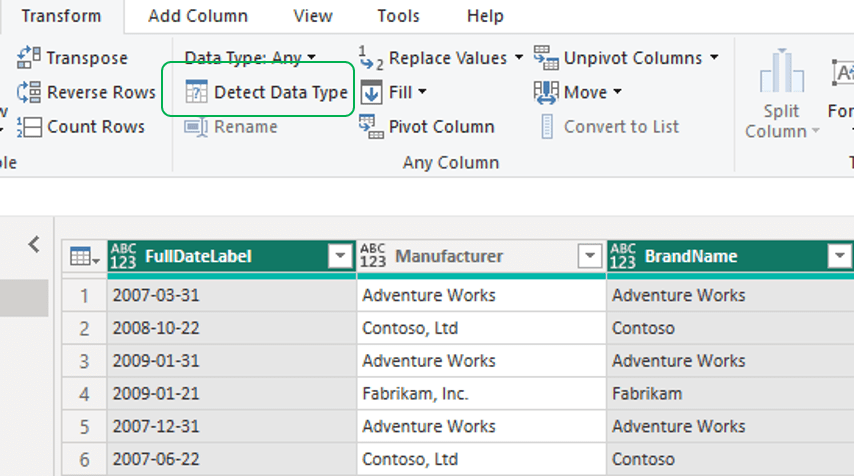
Task: Click the ABC123 type icon on BrandName
Action: (x=623, y=257)
